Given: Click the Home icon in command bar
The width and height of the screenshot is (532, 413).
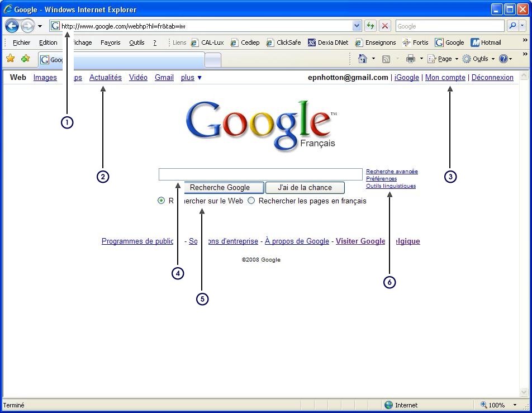Looking at the screenshot, I should coord(363,59).
